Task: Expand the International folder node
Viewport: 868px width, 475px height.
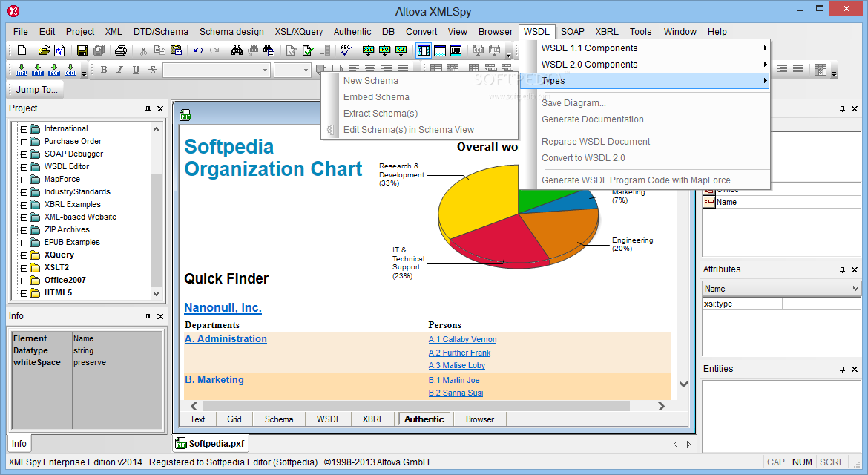Action: pos(24,129)
